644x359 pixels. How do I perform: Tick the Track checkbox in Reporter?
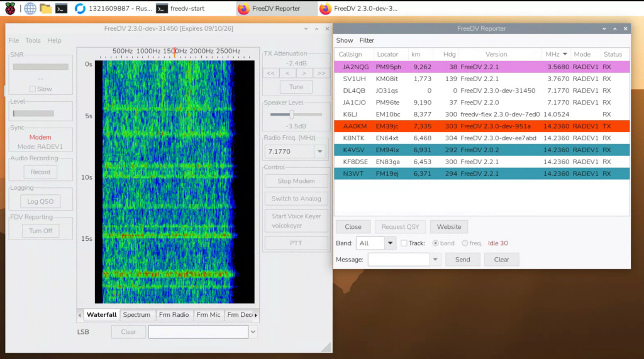[404, 243]
